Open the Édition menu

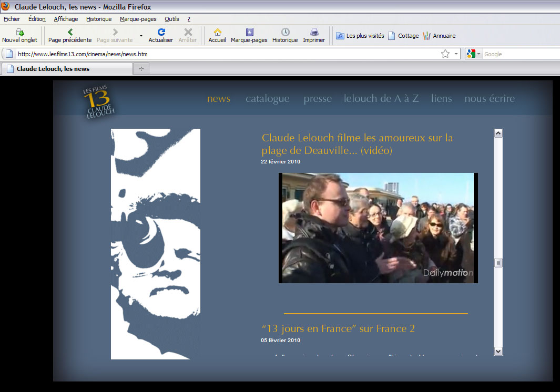pos(37,19)
